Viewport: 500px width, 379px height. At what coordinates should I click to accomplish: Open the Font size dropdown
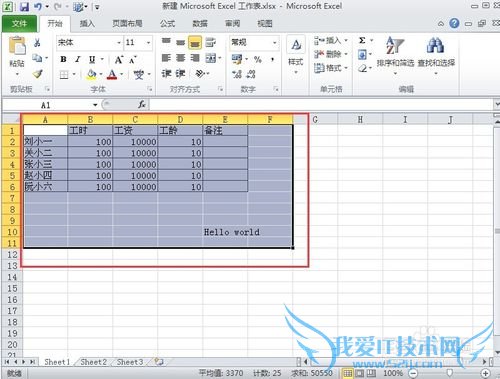148,43
